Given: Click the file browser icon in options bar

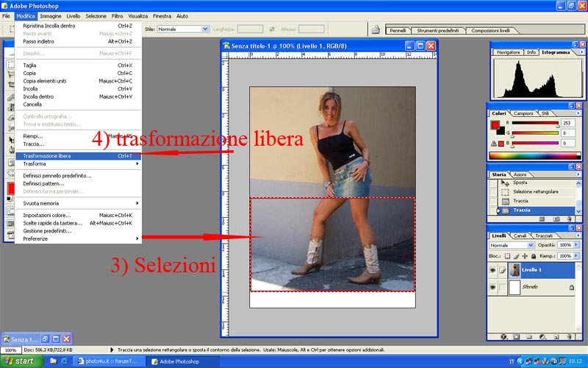Looking at the screenshot, I should tap(375, 30).
